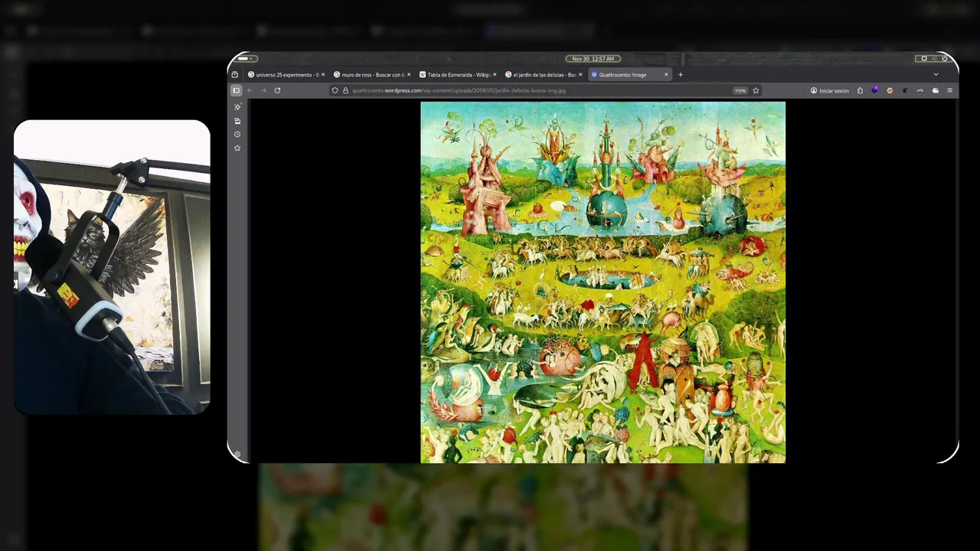Switch to 'Tabla de Esmeralda' Wikipedia tab

[x=458, y=74]
